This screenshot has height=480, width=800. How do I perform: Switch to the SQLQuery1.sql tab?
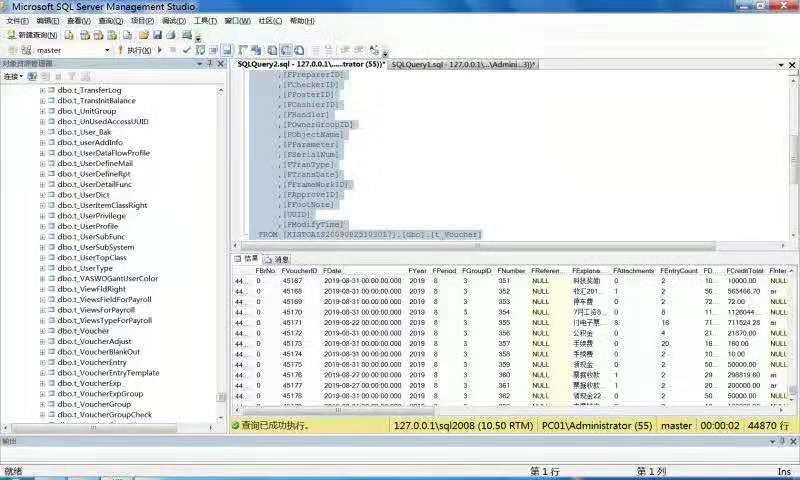pos(463,64)
